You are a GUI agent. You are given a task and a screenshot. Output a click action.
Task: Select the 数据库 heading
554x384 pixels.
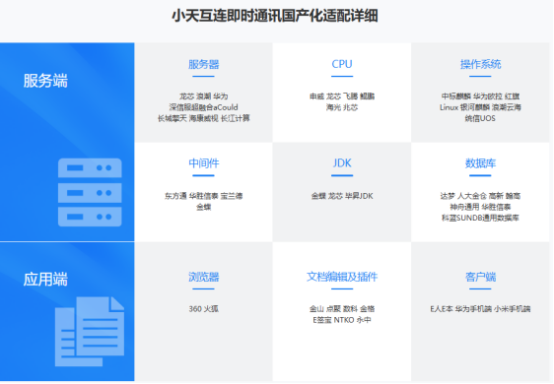click(x=481, y=163)
